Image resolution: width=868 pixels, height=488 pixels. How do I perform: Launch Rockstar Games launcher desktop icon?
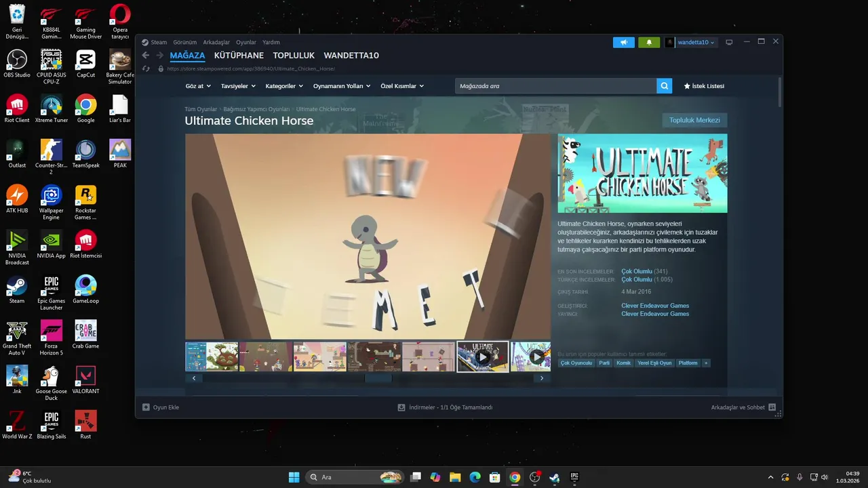[85, 203]
